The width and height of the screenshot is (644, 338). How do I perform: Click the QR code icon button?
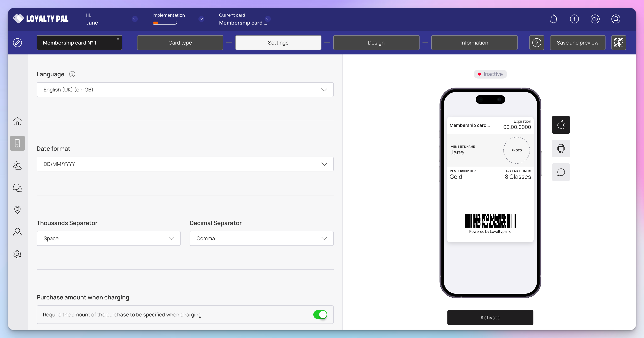pyautogui.click(x=619, y=42)
